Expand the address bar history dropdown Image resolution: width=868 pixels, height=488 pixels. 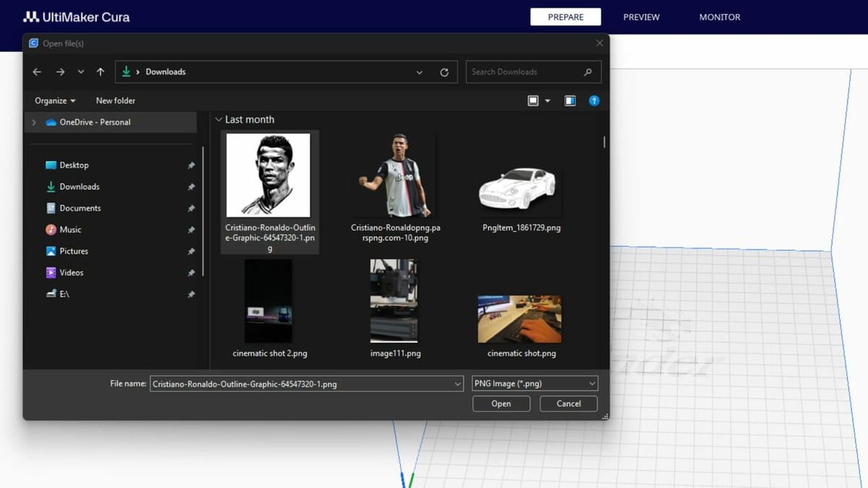[x=420, y=72]
